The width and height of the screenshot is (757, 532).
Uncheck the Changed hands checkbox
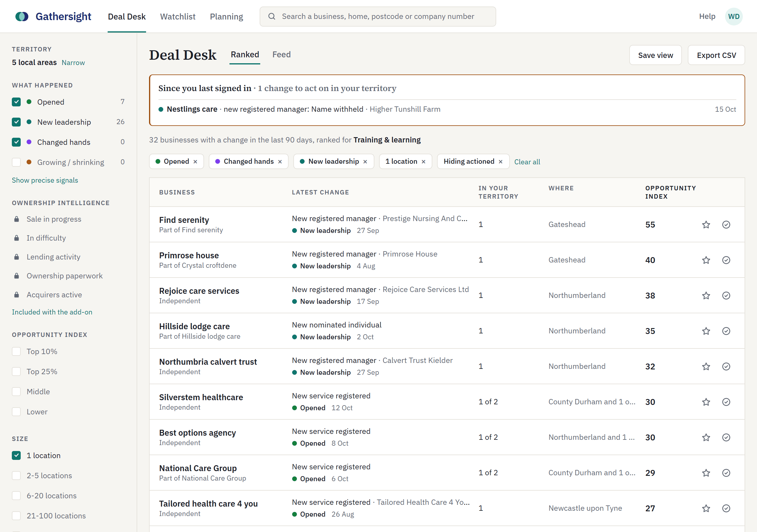point(16,142)
